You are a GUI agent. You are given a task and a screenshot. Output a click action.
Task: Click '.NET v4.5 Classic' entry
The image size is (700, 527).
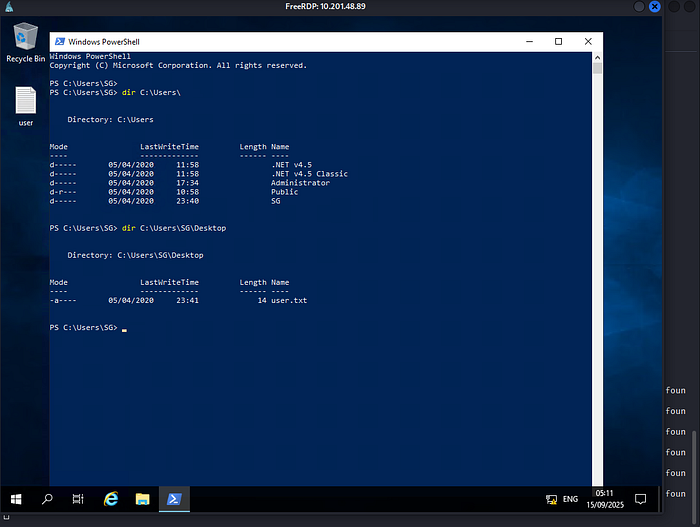point(309,174)
